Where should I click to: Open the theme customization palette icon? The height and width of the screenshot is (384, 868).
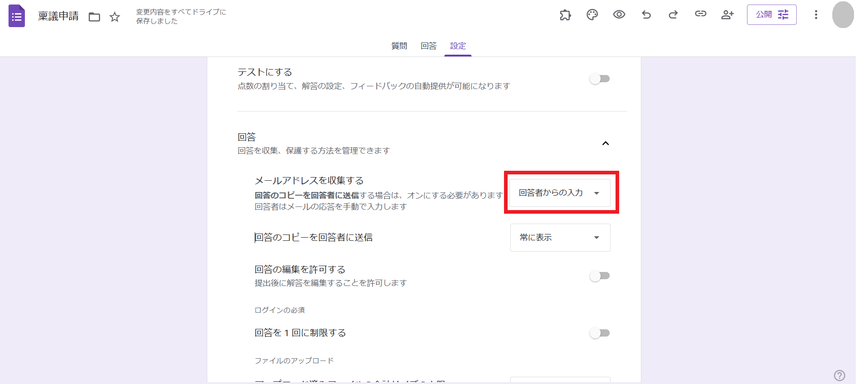point(592,15)
